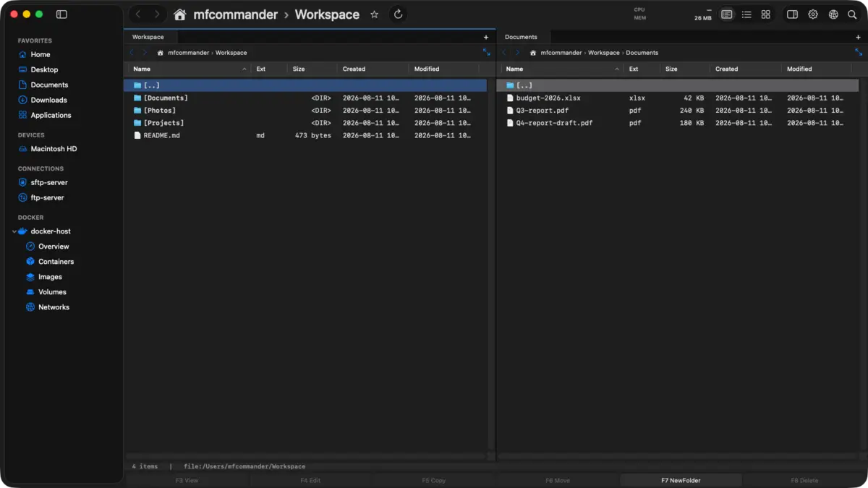The image size is (868, 488).
Task: Select the docker-host entry
Action: 51,231
